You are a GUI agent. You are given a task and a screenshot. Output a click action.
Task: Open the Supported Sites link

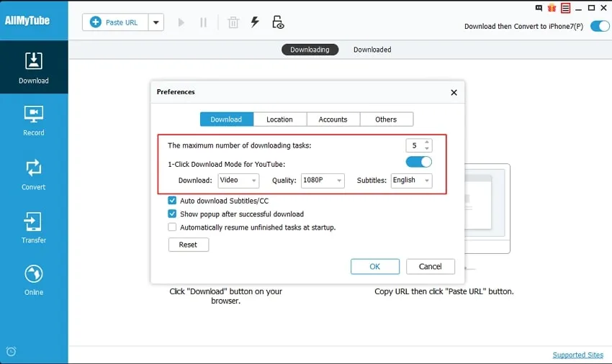click(x=578, y=355)
